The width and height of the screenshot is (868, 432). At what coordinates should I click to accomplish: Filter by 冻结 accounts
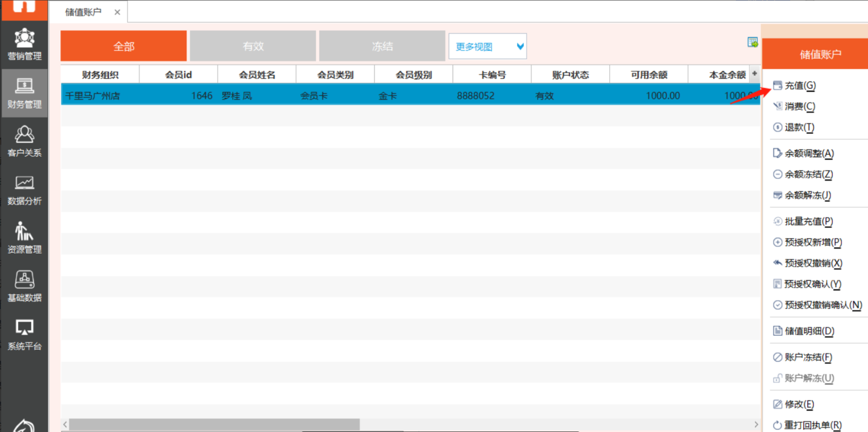tap(382, 46)
